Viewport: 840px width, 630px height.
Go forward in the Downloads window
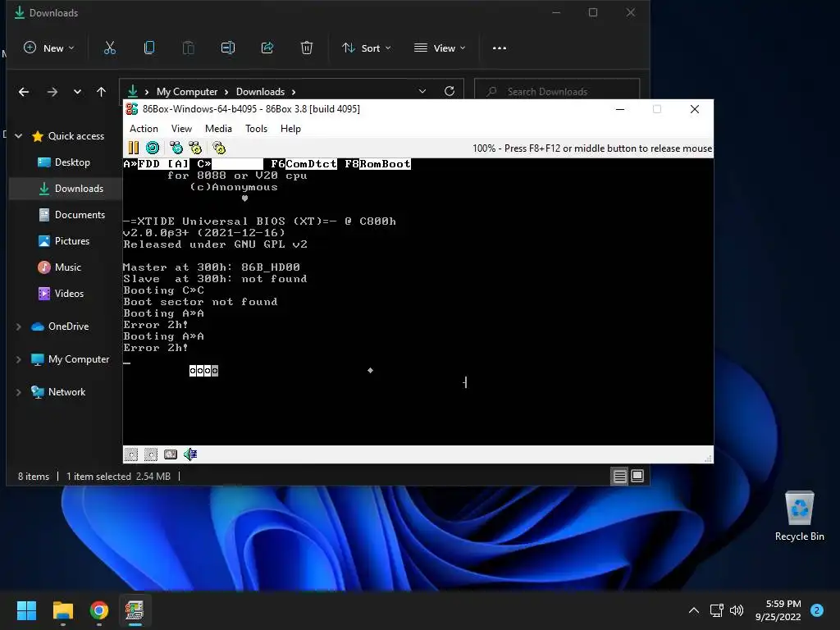(x=52, y=92)
